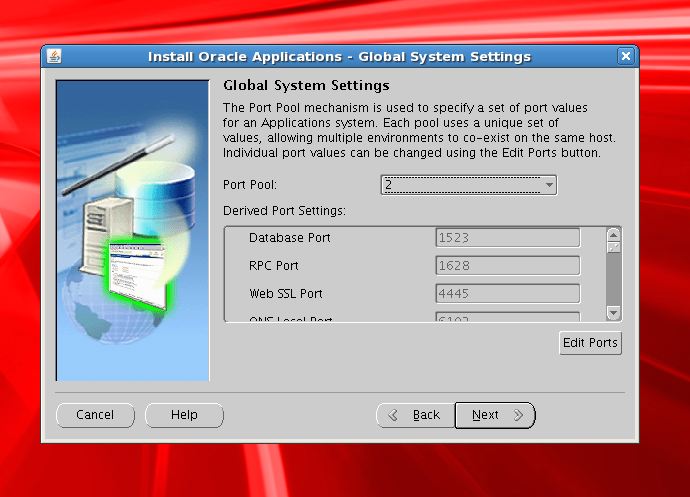690x497 pixels.
Task: Proceed with the Next button
Action: coord(495,415)
